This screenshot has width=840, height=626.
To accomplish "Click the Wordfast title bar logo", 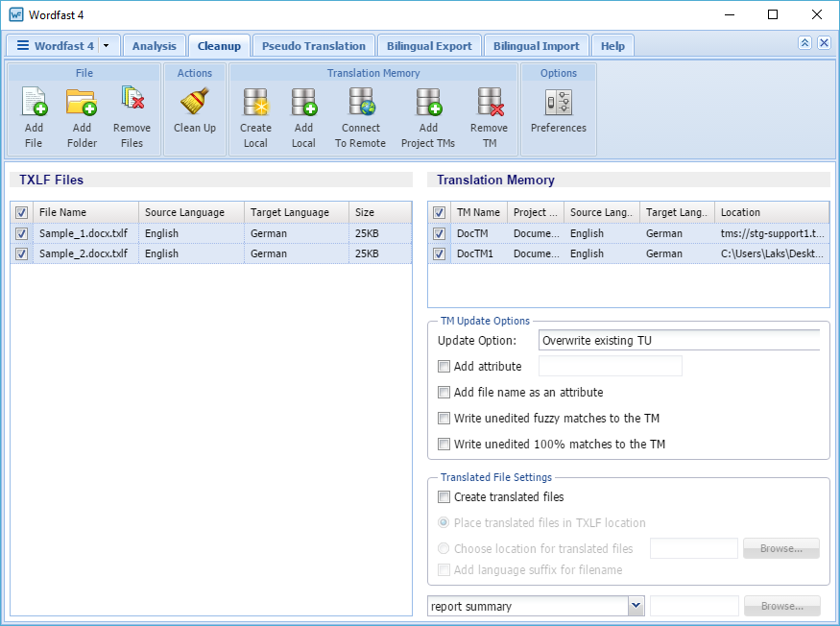I will pos(16,14).
